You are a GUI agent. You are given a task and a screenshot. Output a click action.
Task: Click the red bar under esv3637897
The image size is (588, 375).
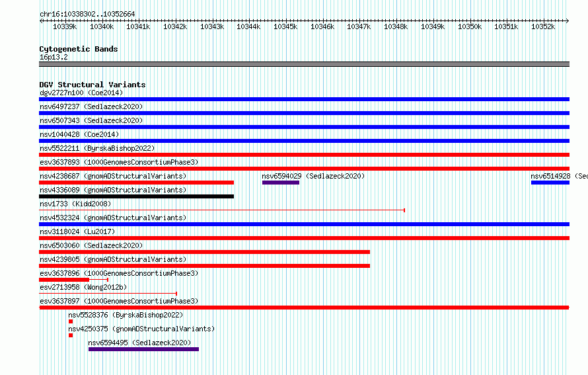pyautogui.click(x=304, y=308)
